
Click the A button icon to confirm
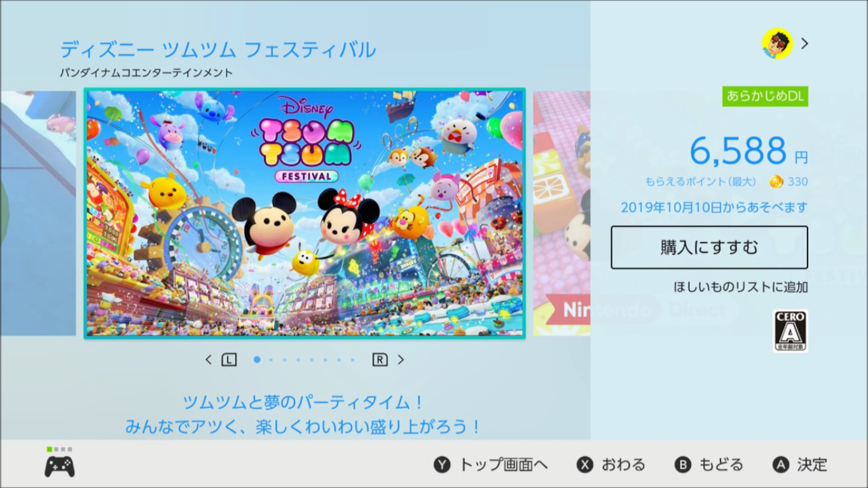781,465
